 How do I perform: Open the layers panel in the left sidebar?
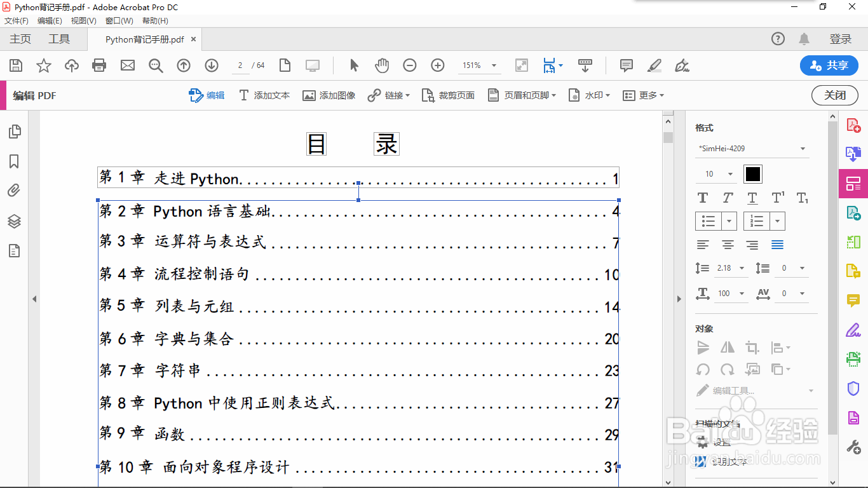(x=15, y=221)
